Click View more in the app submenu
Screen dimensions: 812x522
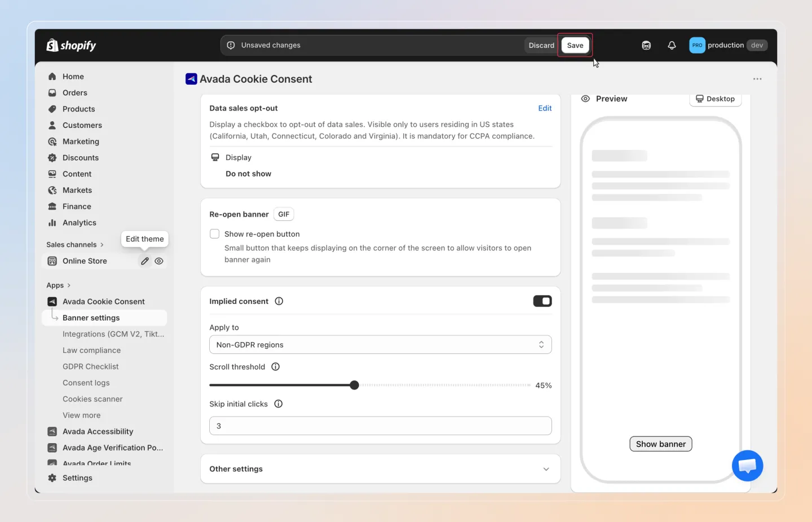pyautogui.click(x=81, y=415)
